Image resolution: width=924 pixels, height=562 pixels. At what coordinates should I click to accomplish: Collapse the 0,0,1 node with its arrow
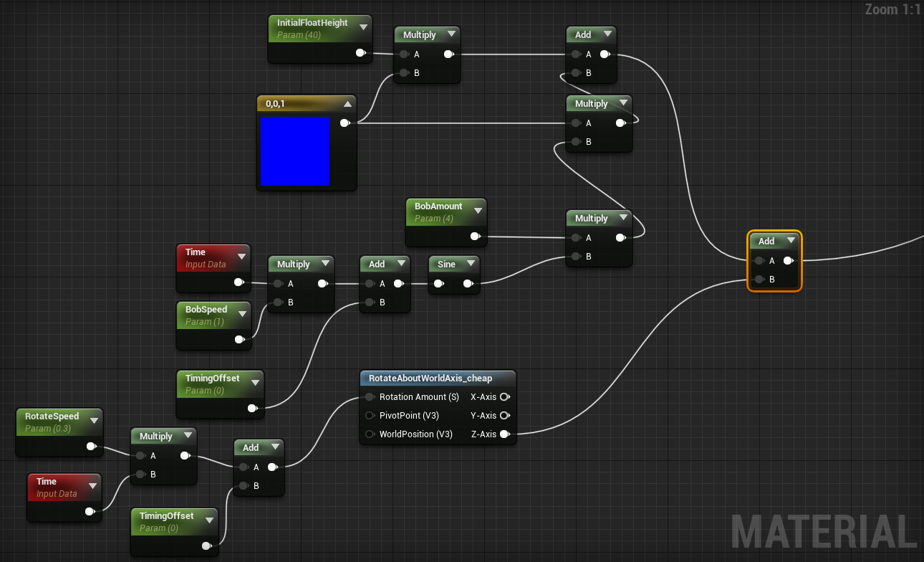click(x=348, y=103)
